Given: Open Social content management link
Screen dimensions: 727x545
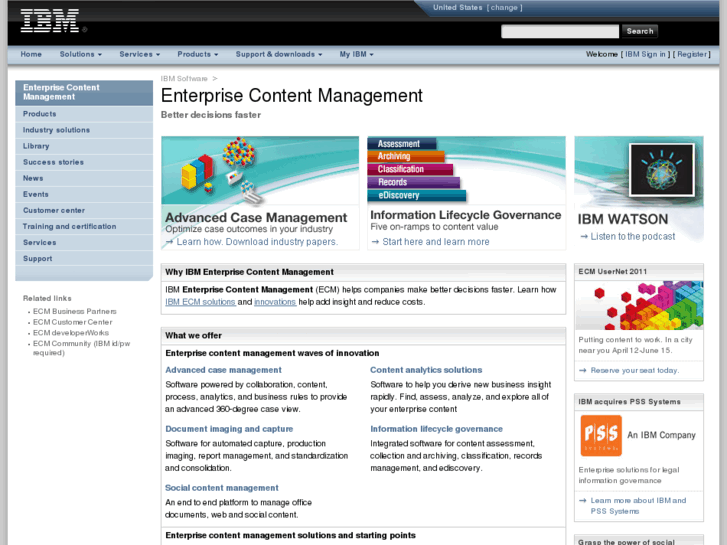Looking at the screenshot, I should click(222, 488).
